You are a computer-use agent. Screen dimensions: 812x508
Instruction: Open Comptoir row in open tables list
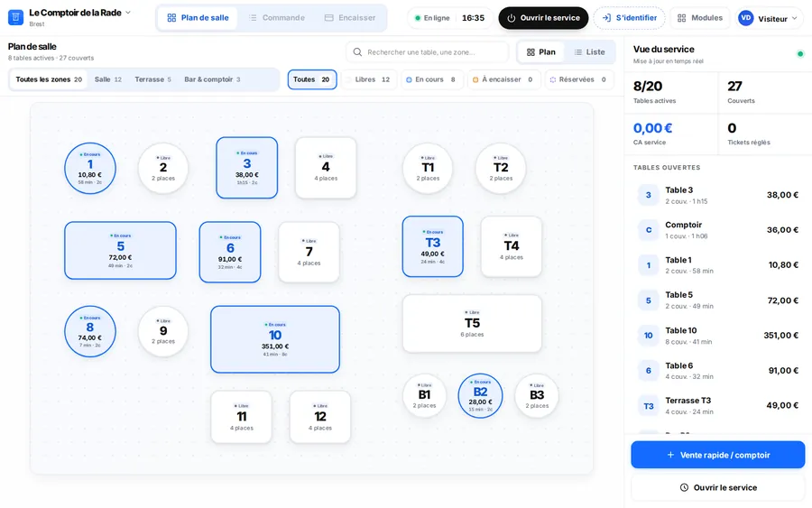(718, 230)
